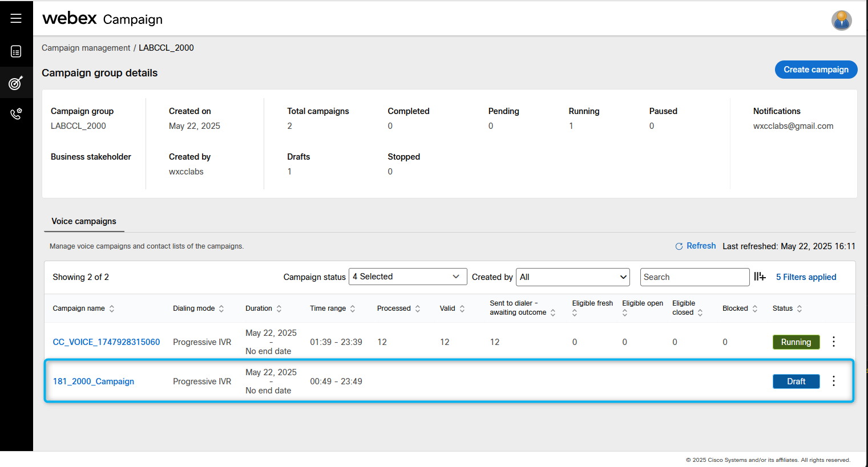
Task: Click the user profile avatar
Action: (841, 21)
